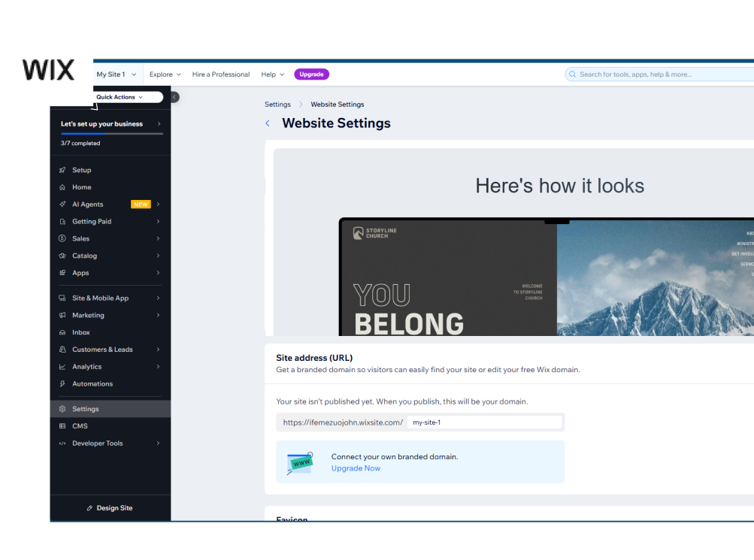The height and width of the screenshot is (560, 754).
Task: Expand the Getting Paid submenu chevron
Action: pos(158,222)
